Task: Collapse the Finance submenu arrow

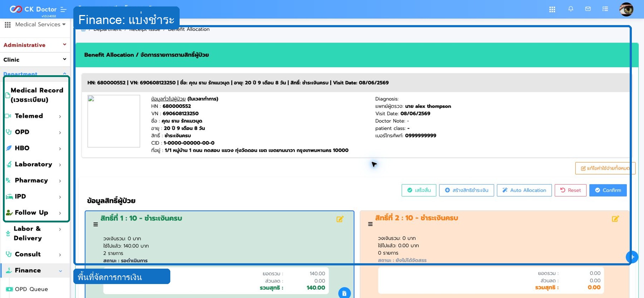Action: click(60, 271)
